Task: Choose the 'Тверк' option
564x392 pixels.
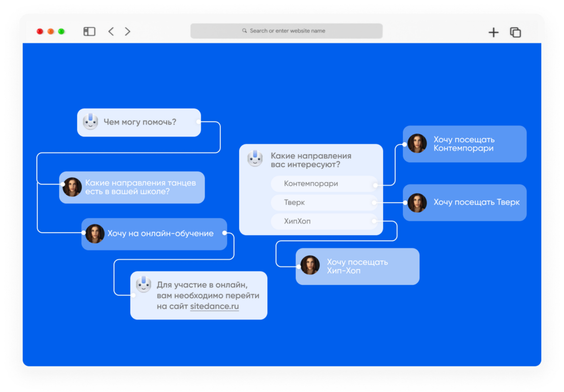Action: [x=324, y=203]
